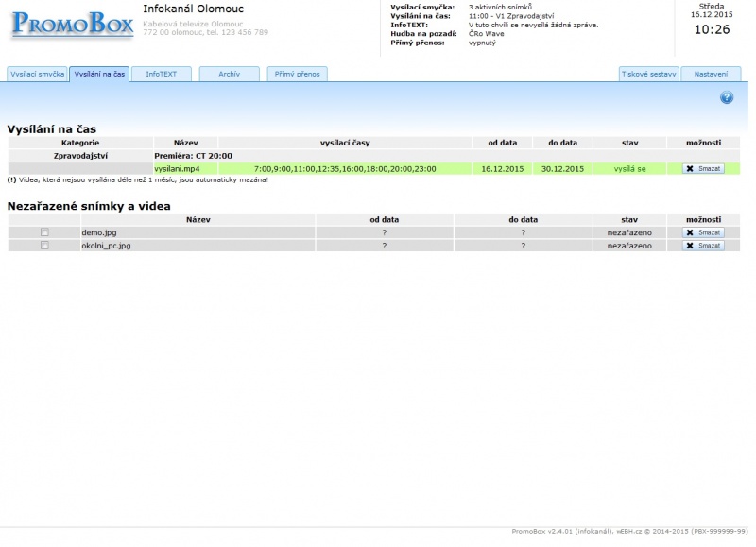Image resolution: width=756 pixels, height=547 pixels.
Task: Click the demo.jpg file name
Action: 99,232
